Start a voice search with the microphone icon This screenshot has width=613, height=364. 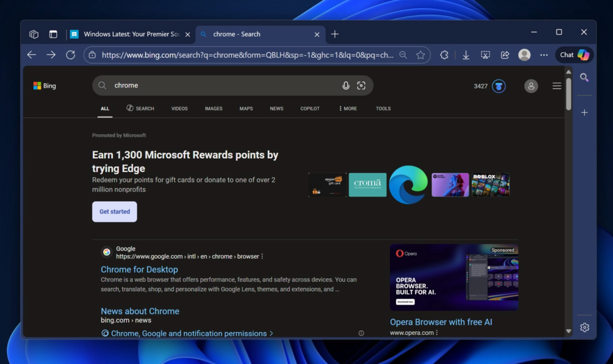coord(346,85)
